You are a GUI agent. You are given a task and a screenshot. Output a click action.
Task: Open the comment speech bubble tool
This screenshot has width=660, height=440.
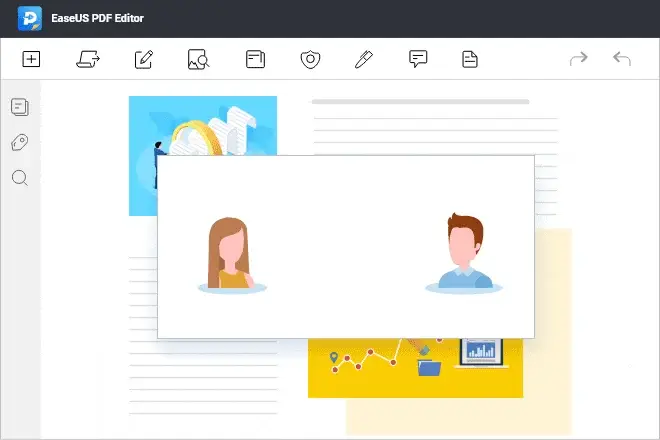pyautogui.click(x=419, y=60)
